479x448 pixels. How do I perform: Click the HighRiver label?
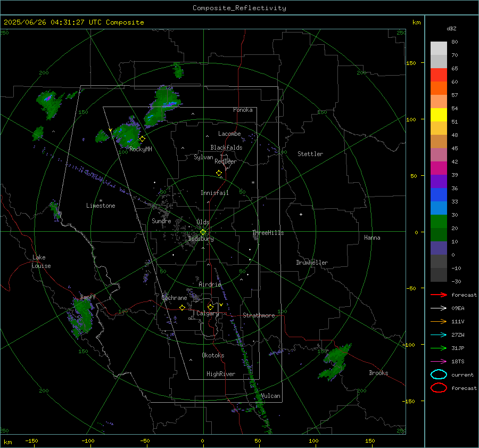point(221,374)
